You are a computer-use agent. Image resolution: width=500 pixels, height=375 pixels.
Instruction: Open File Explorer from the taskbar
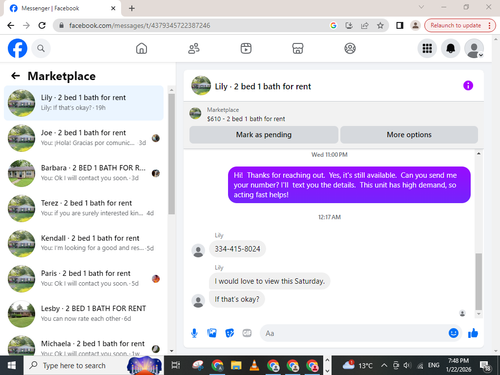[236, 365]
